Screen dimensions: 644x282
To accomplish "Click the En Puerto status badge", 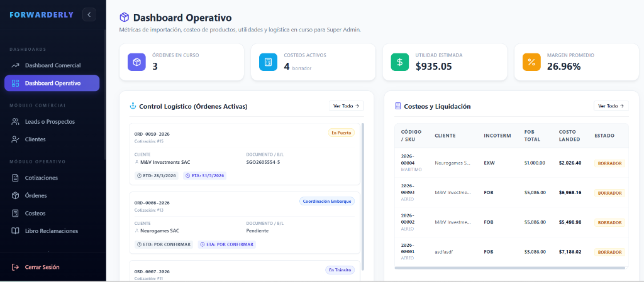I will 341,133.
